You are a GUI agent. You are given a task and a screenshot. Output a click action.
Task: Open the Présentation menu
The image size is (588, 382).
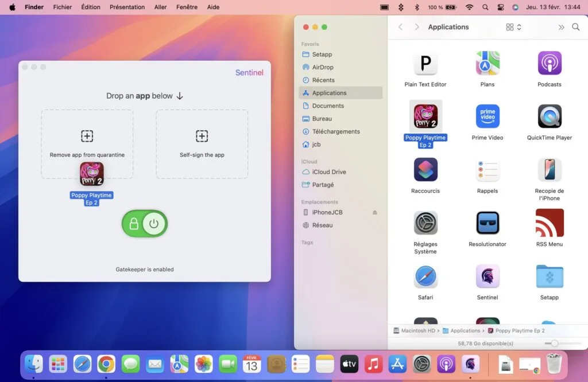(x=127, y=7)
